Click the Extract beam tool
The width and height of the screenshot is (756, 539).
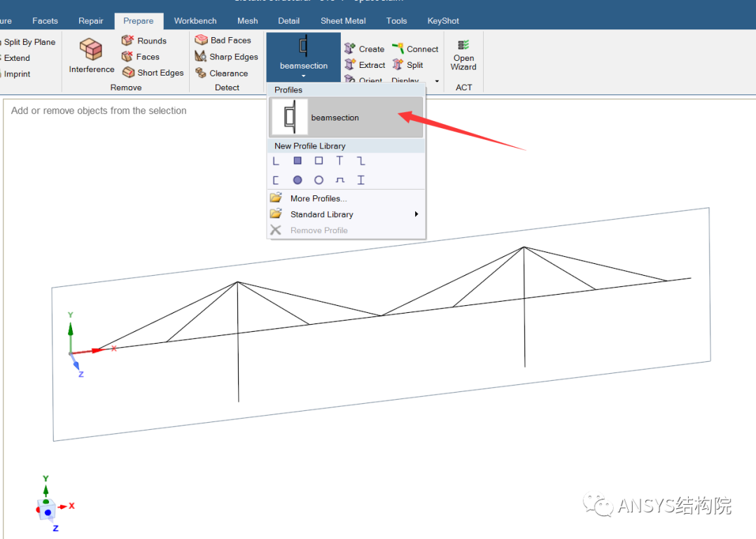coord(365,64)
